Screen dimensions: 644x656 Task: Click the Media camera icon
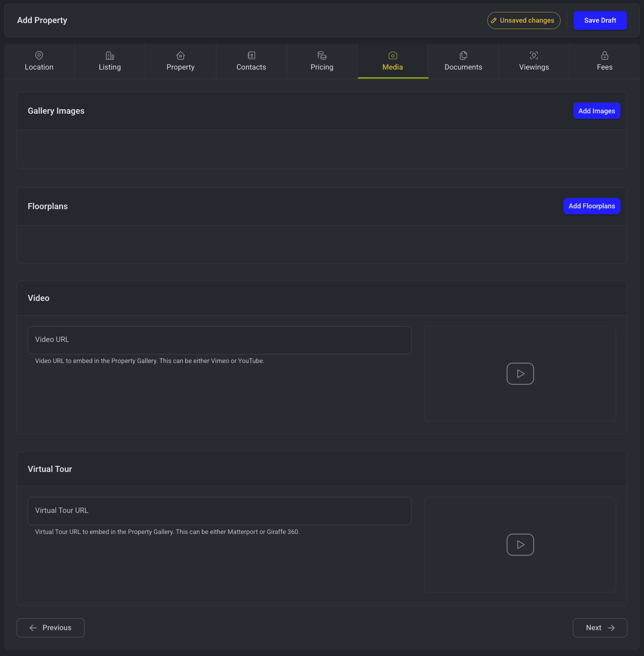[393, 55]
